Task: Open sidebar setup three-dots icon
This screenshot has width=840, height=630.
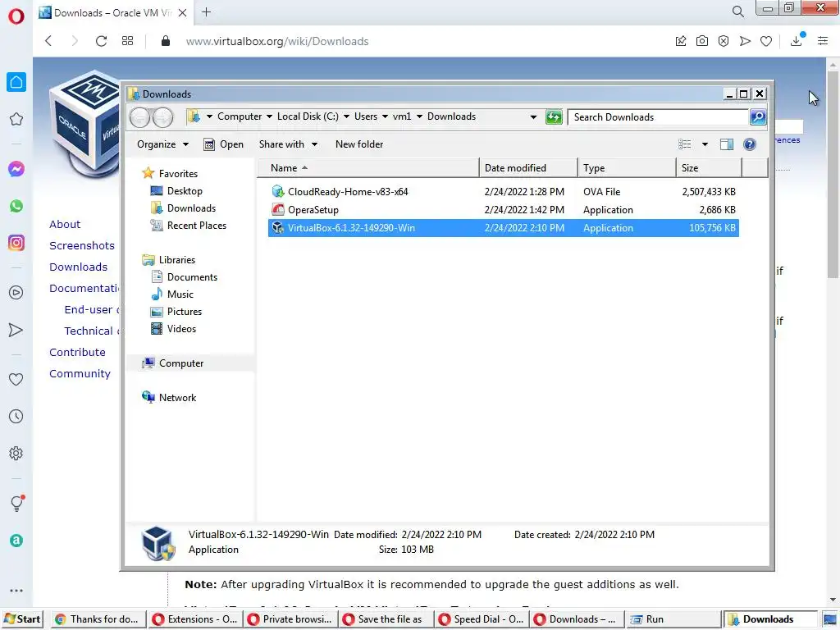Action: coord(16,591)
